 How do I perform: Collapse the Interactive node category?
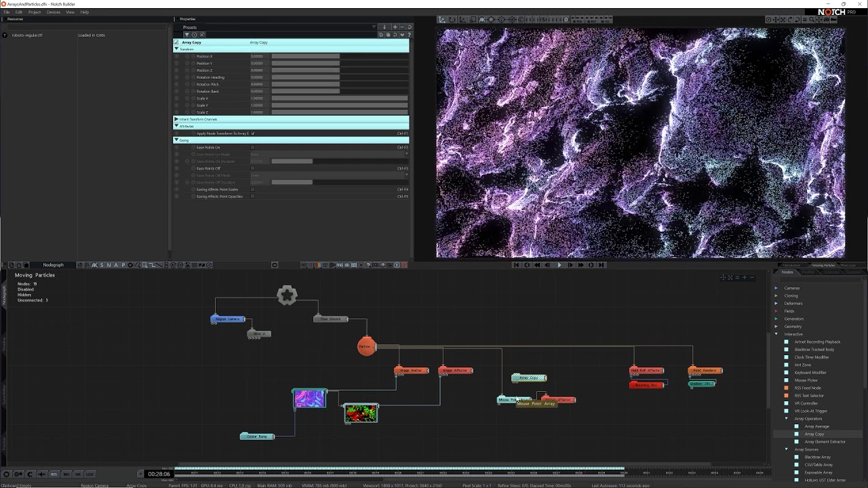pos(776,334)
